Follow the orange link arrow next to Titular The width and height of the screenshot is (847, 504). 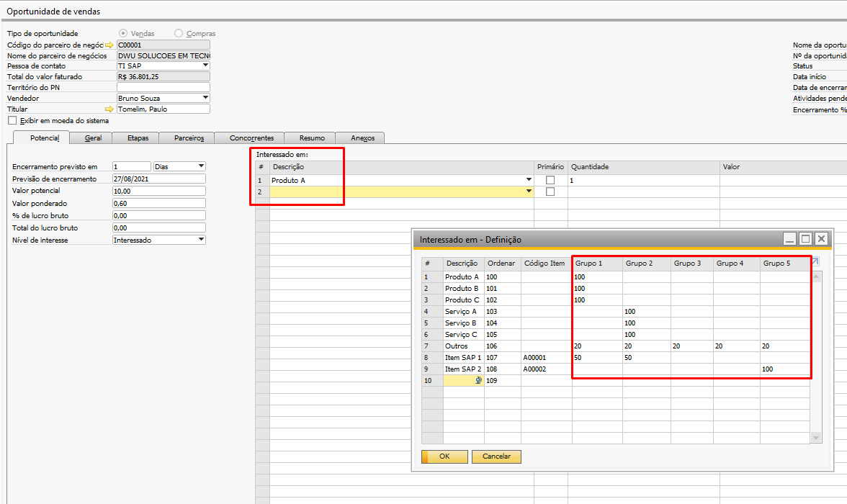[x=109, y=109]
